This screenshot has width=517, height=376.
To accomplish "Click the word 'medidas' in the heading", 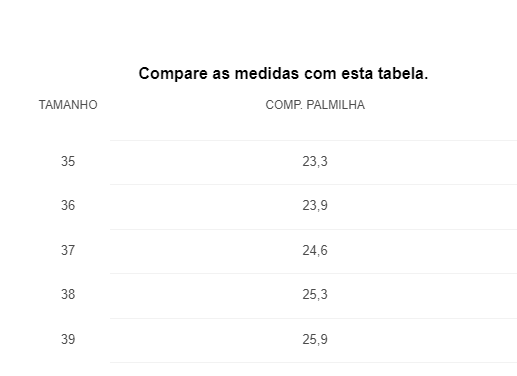I will pos(267,73).
